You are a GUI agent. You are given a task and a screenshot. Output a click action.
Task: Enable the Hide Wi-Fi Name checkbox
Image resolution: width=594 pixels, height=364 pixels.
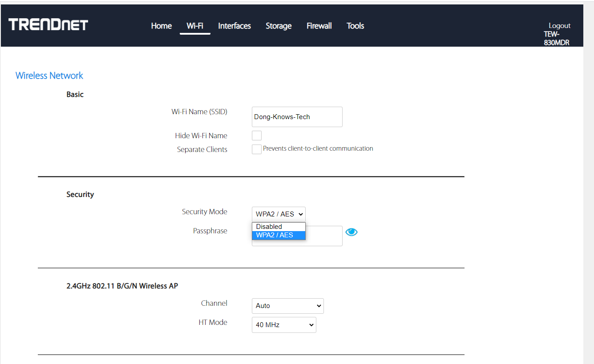[257, 136]
